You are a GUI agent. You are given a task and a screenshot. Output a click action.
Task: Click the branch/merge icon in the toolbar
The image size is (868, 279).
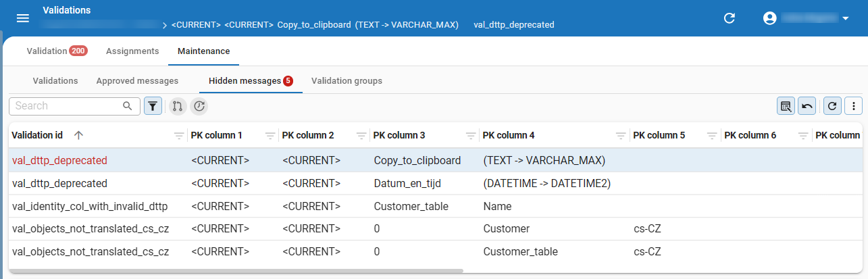[x=178, y=106]
